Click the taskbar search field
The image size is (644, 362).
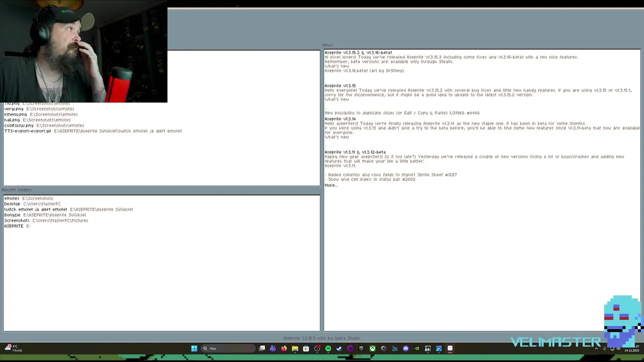[x=229, y=348]
